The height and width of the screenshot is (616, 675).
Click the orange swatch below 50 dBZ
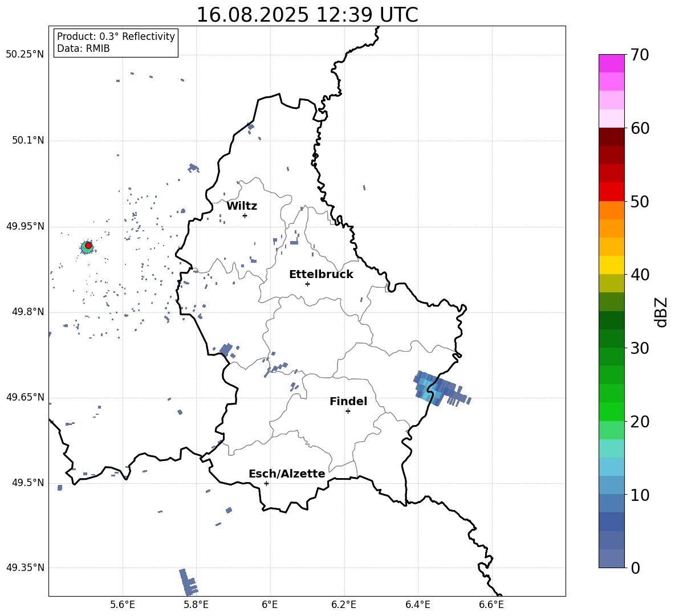(611, 210)
